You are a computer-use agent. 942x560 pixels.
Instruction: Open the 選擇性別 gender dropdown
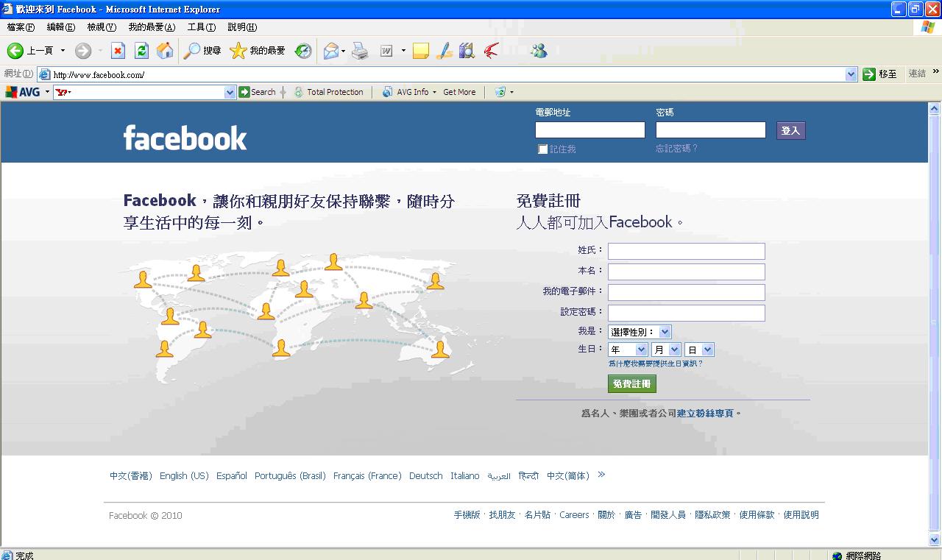coord(640,331)
